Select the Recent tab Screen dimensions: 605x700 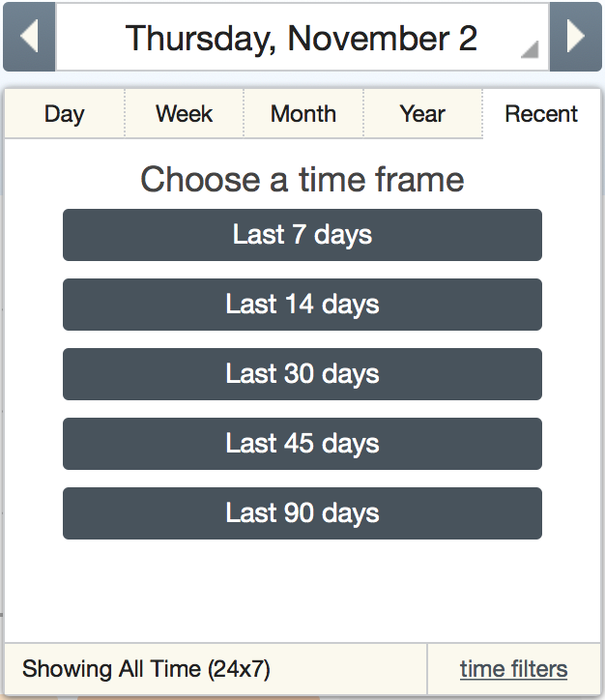pyautogui.click(x=541, y=114)
